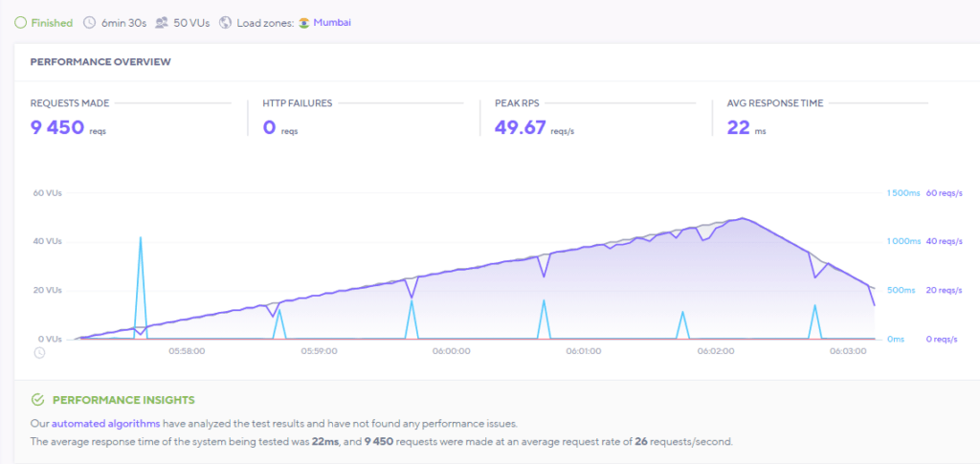Click the green checkmark Performance Insights icon
Screen dimensions: 980x464
tap(38, 400)
